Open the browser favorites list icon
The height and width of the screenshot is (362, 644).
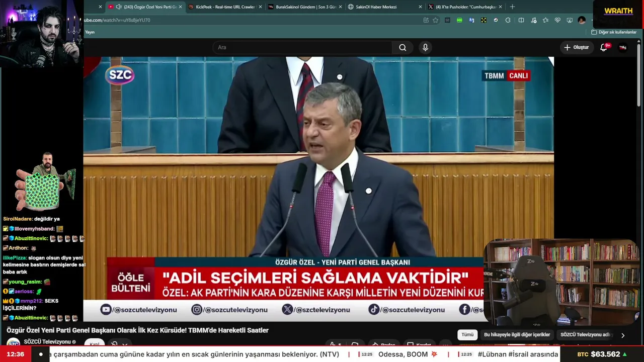tap(545, 20)
